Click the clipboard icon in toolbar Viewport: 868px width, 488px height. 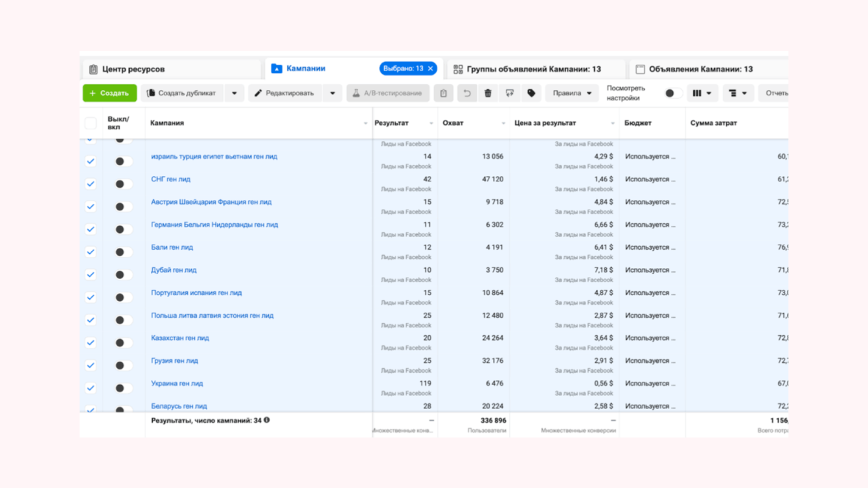tap(444, 93)
